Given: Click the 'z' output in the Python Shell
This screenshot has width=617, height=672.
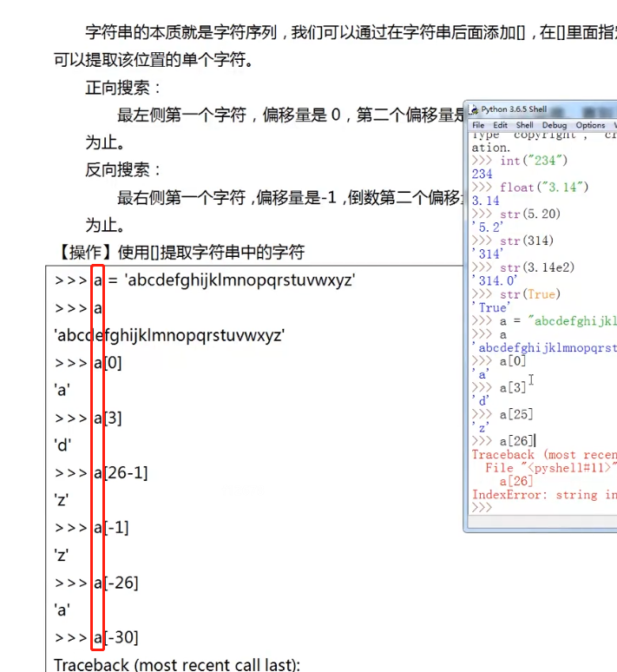Looking at the screenshot, I should 481,427.
